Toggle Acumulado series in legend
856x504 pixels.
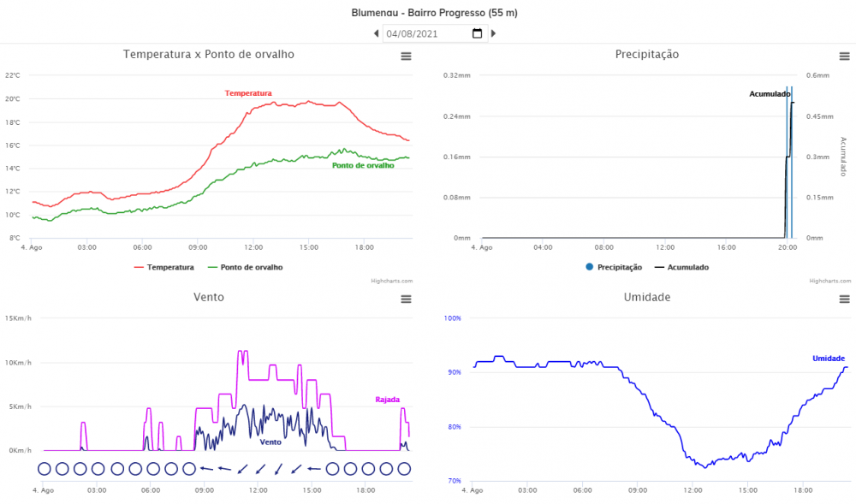[681, 267]
